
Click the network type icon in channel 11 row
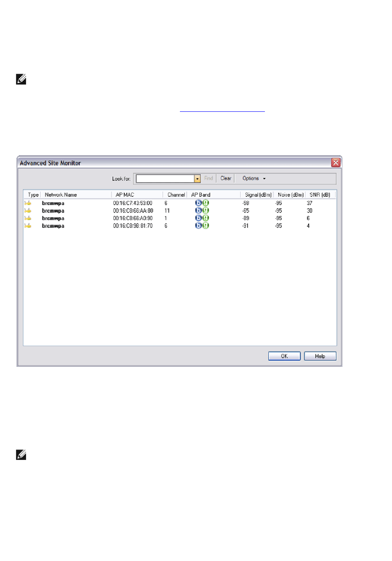[x=28, y=211]
